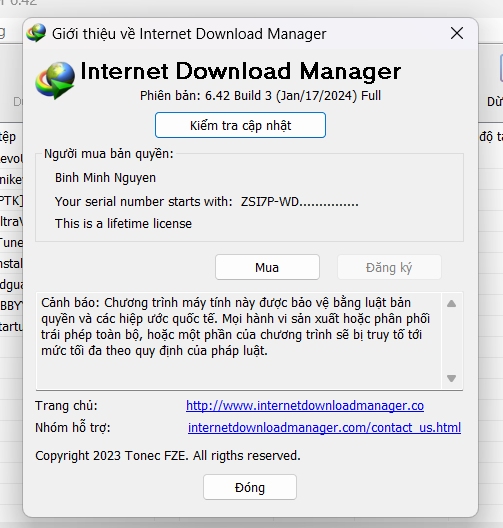This screenshot has width=503, height=528.
Task: Close the dialog with the Đóng button
Action: [x=250, y=487]
